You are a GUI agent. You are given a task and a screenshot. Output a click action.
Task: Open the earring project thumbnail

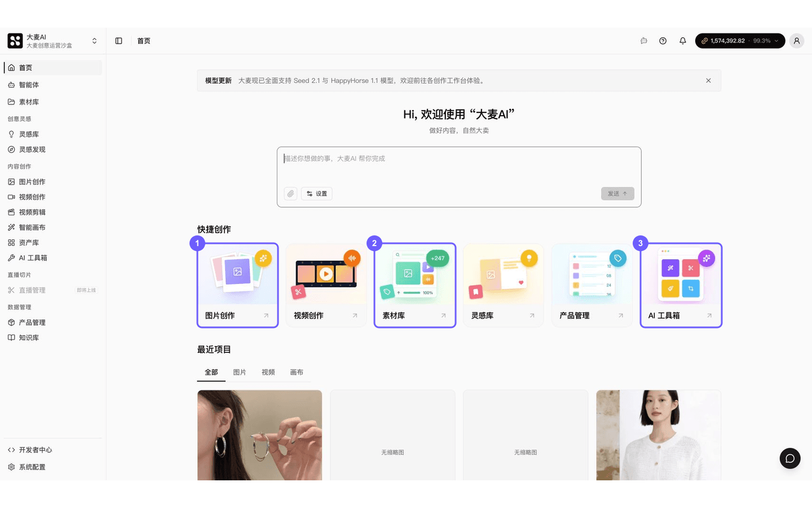260,435
